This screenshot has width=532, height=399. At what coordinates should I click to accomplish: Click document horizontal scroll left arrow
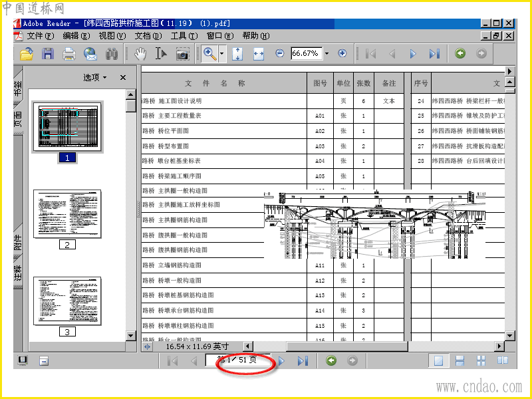[x=248, y=346]
